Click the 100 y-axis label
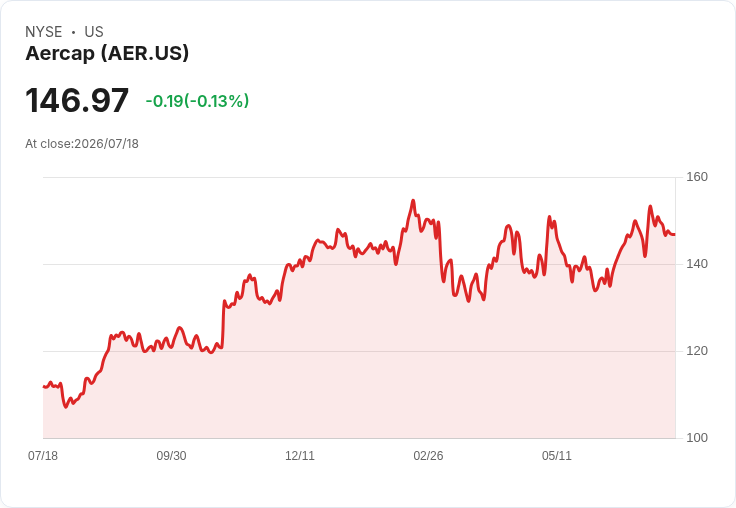 [x=697, y=438]
